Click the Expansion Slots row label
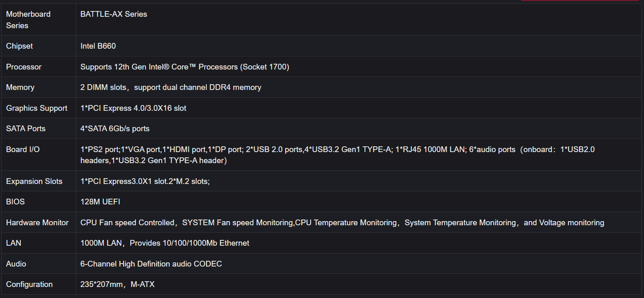The width and height of the screenshot is (644, 298). (x=34, y=181)
